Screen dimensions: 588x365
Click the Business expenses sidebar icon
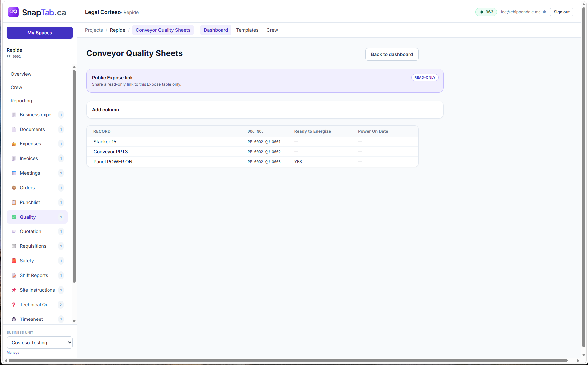[14, 115]
